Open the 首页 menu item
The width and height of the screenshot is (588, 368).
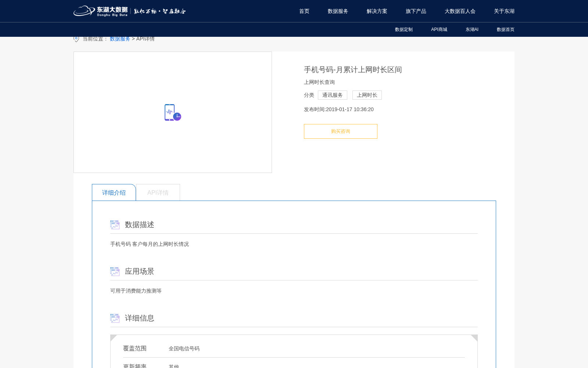point(304,11)
